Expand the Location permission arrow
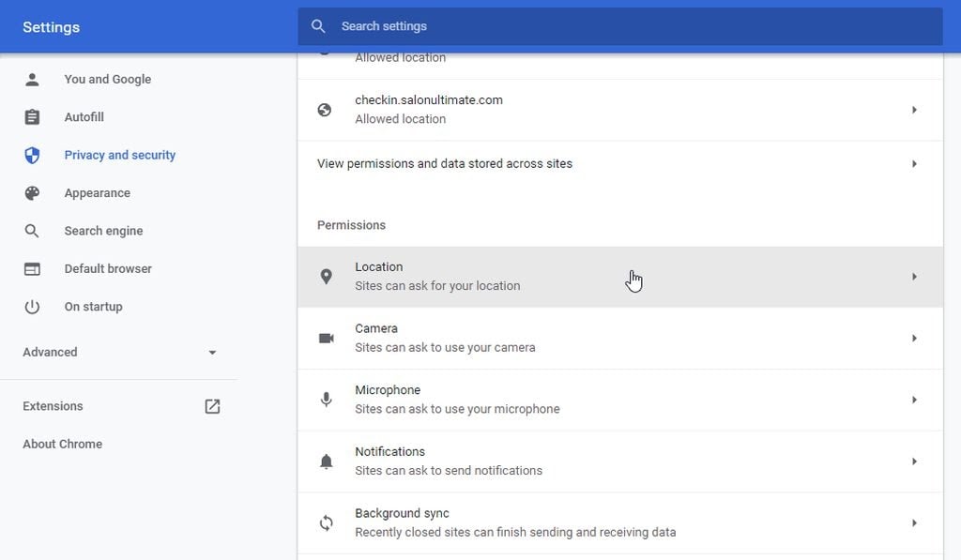This screenshot has width=961, height=560. (x=914, y=277)
